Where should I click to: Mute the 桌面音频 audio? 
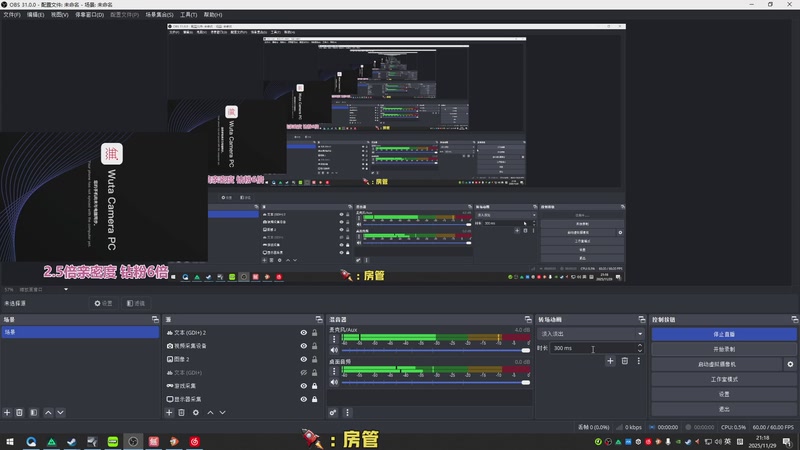334,382
